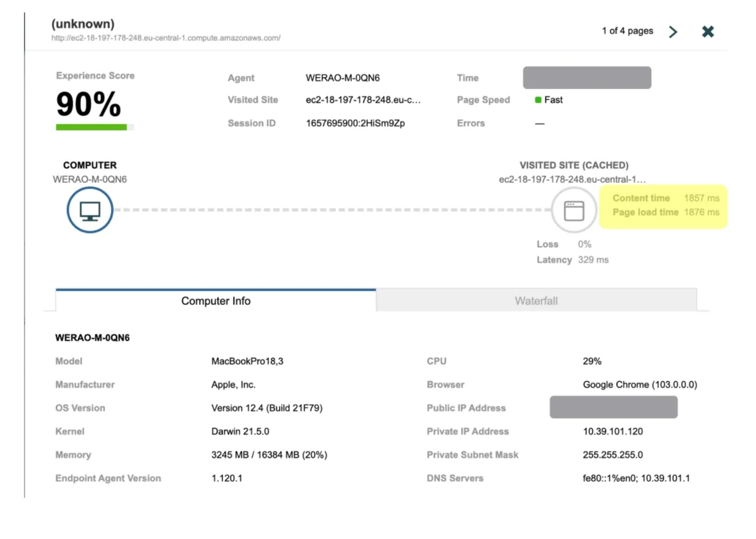This screenshot has width=756, height=539.
Task: Click the '1 of 4 pages' indicator
Action: [627, 31]
